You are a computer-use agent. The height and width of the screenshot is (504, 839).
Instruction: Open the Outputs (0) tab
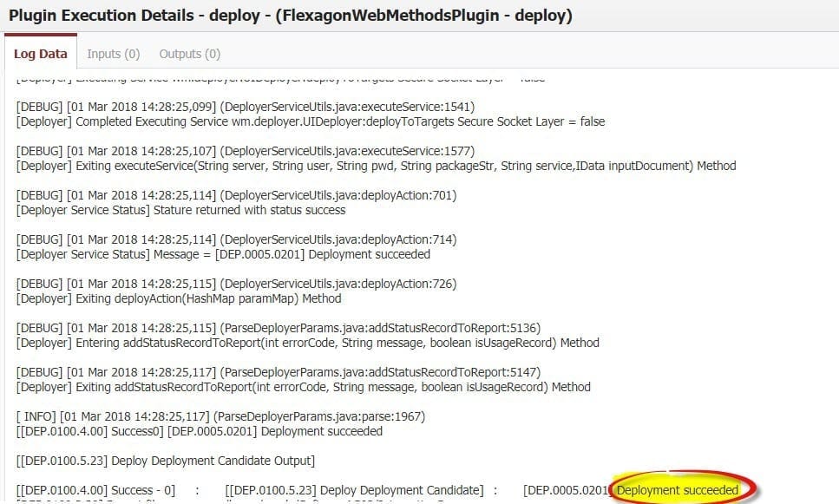(x=189, y=54)
